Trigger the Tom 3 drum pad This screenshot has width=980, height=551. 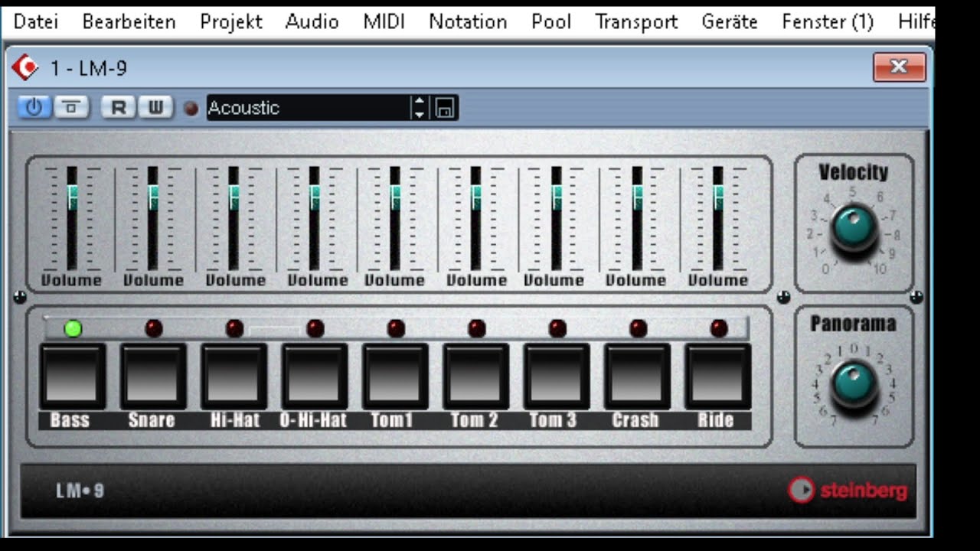557,377
